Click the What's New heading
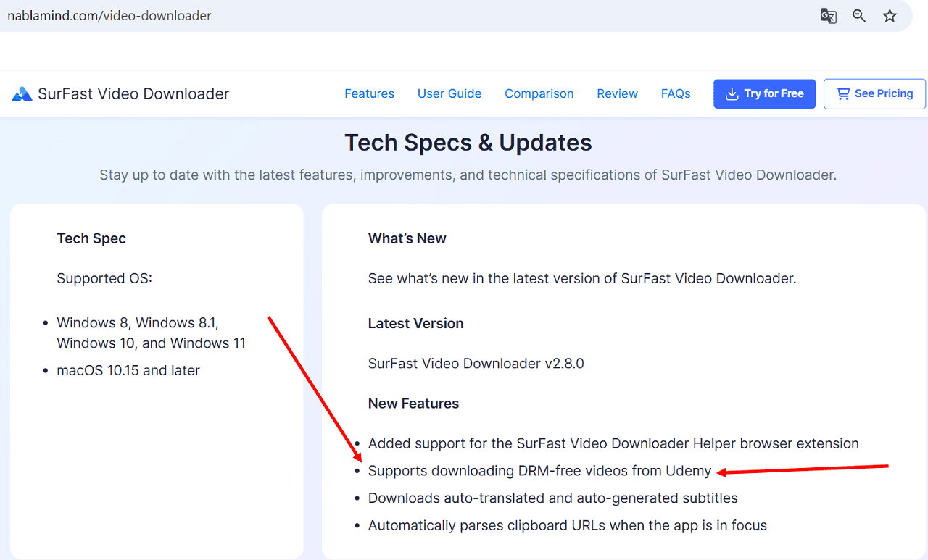The image size is (928, 560). pyautogui.click(x=407, y=238)
